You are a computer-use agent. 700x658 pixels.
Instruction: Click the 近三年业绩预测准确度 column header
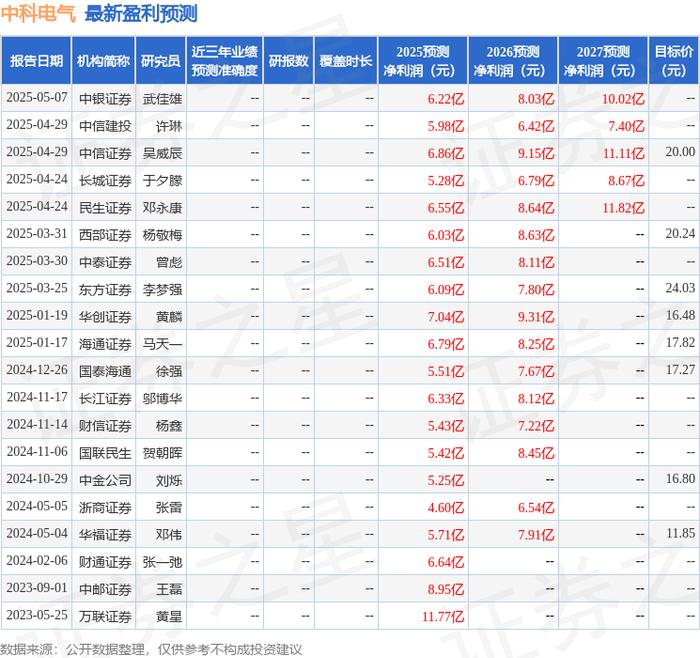225,61
